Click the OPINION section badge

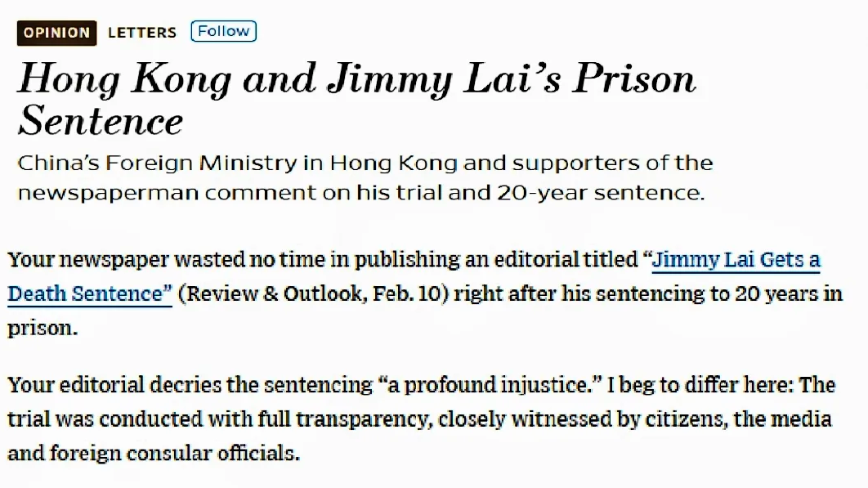56,33
